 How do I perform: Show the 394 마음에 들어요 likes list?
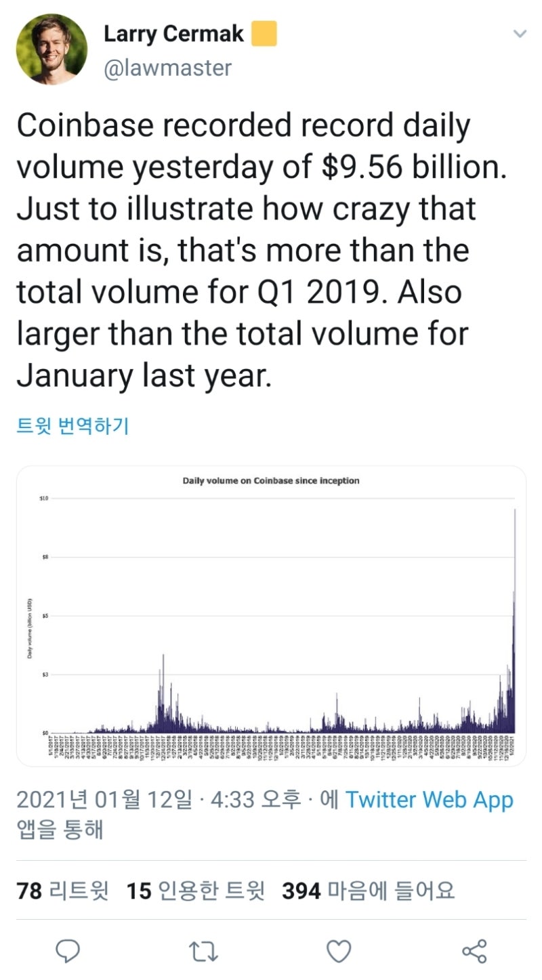coord(368,891)
